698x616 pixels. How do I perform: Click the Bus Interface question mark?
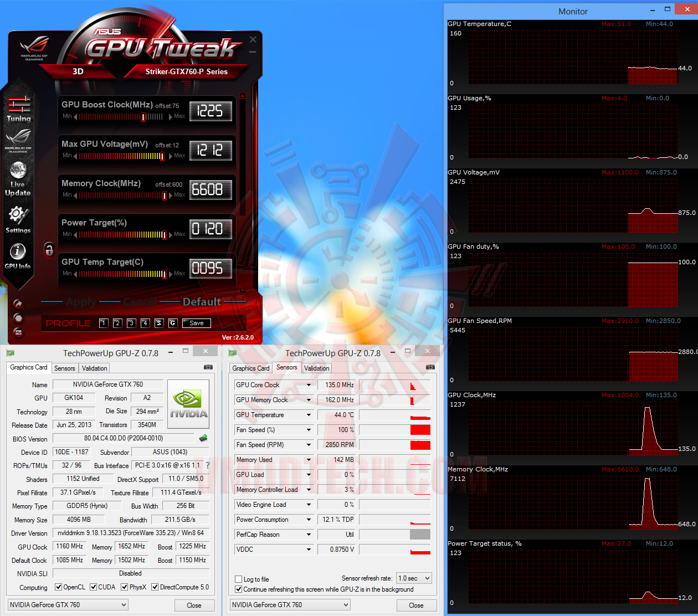208,465
